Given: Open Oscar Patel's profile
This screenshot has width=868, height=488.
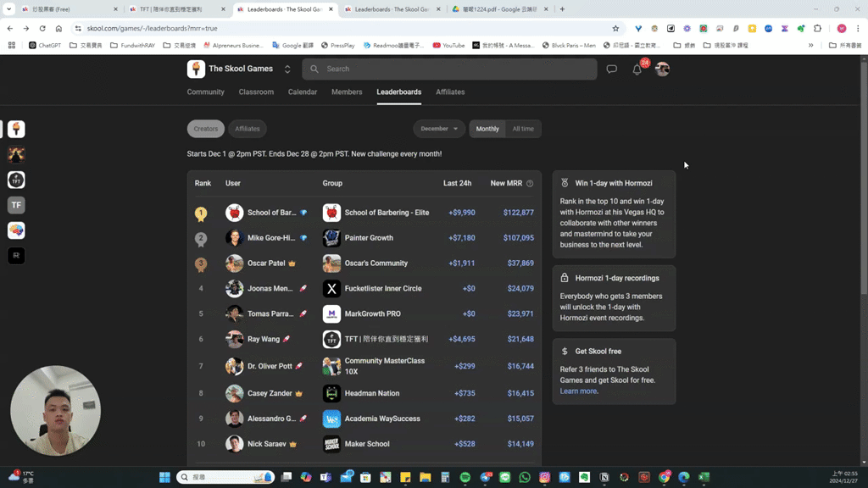Looking at the screenshot, I should pos(265,263).
